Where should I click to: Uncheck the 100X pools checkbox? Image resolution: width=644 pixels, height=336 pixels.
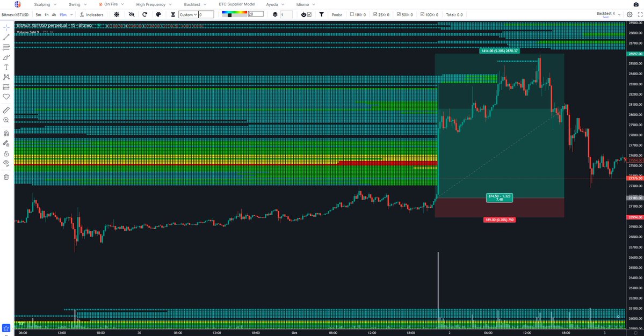click(422, 14)
